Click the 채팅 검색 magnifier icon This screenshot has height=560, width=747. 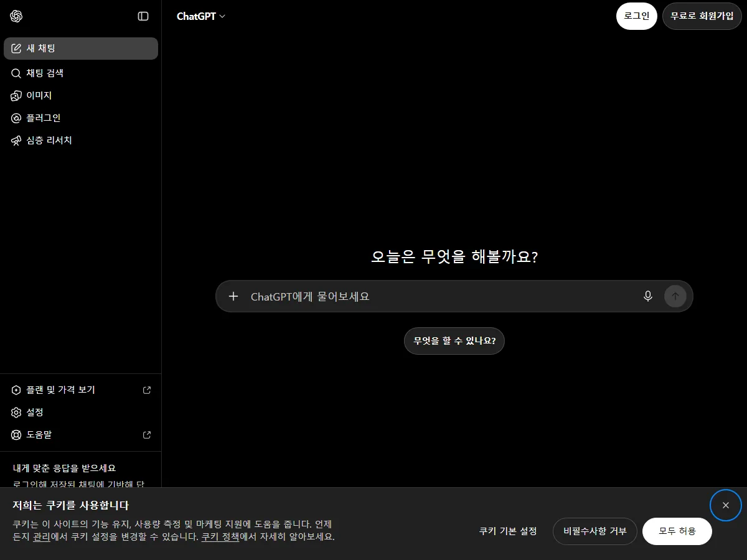(16, 73)
